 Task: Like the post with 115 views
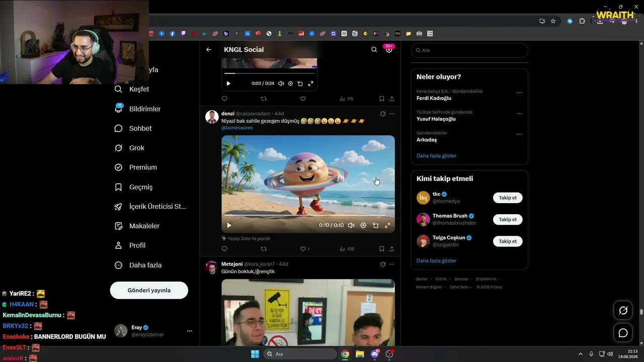tap(303, 99)
